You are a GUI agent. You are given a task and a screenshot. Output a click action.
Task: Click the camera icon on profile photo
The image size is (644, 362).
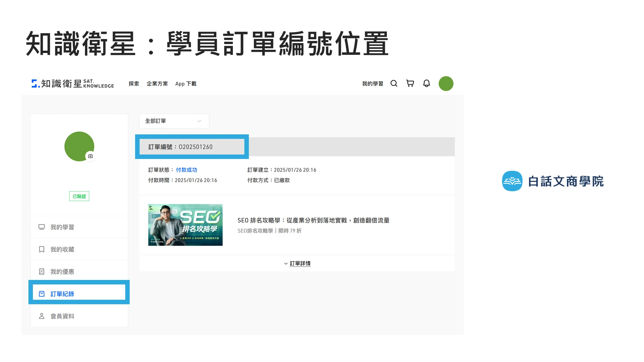tap(90, 156)
